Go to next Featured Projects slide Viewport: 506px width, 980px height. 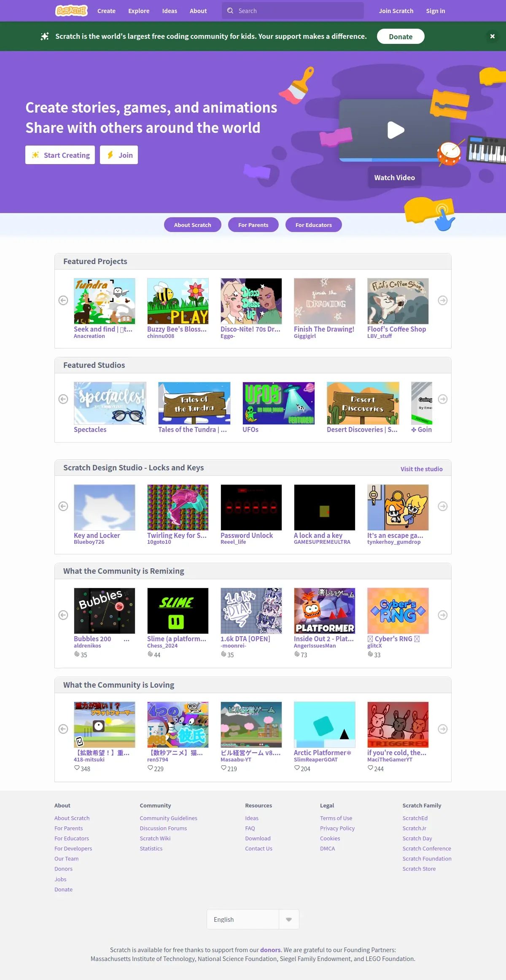tap(443, 300)
